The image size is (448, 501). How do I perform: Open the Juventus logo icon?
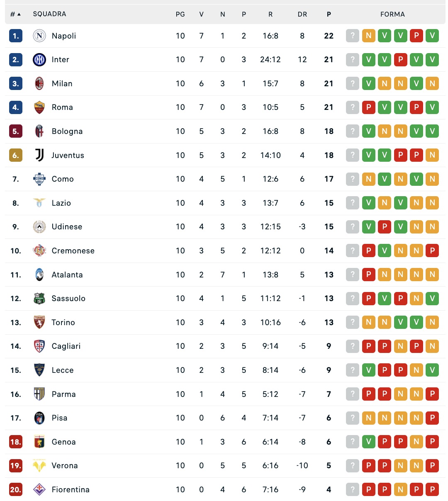[x=39, y=155]
